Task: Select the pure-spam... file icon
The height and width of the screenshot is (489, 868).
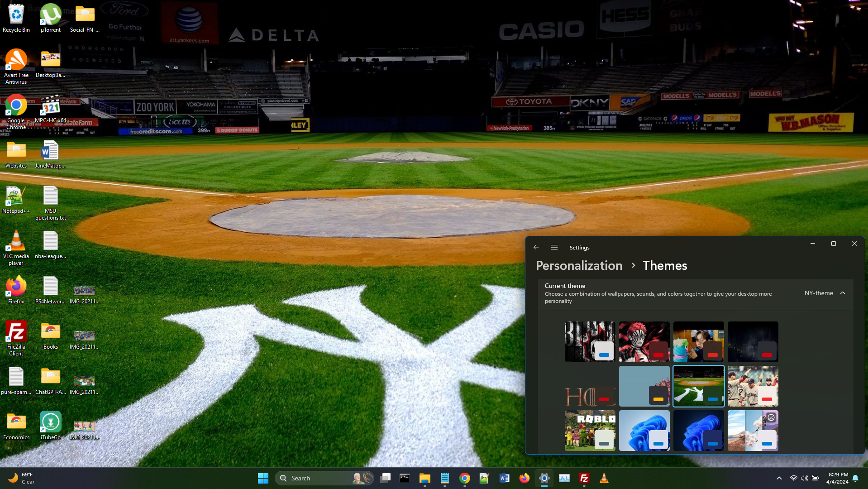Action: pos(16,380)
